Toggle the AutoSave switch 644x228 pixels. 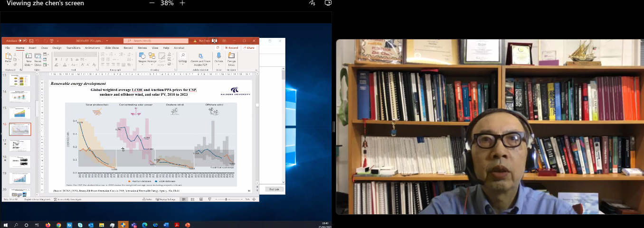tap(23, 41)
